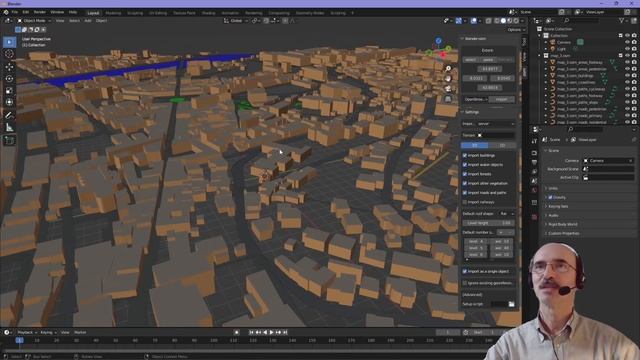Open the Global transform orientation dropdown
Screen dimensions: 640x360
[236, 20]
